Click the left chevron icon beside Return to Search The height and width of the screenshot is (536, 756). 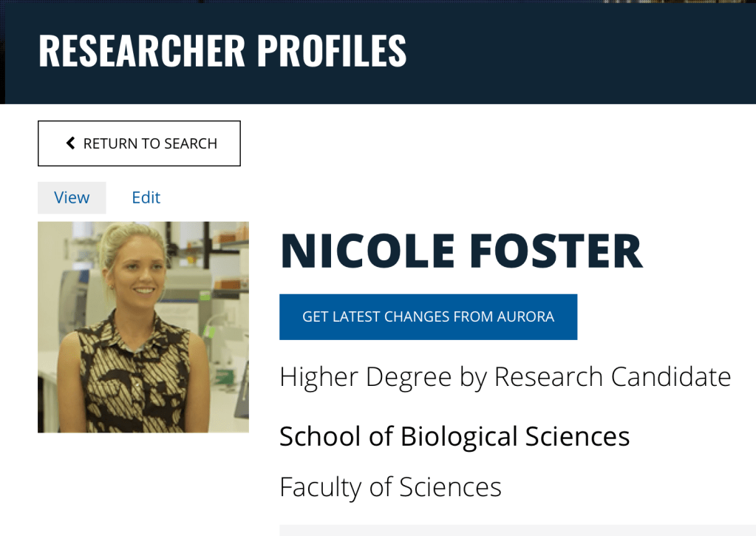[71, 143]
